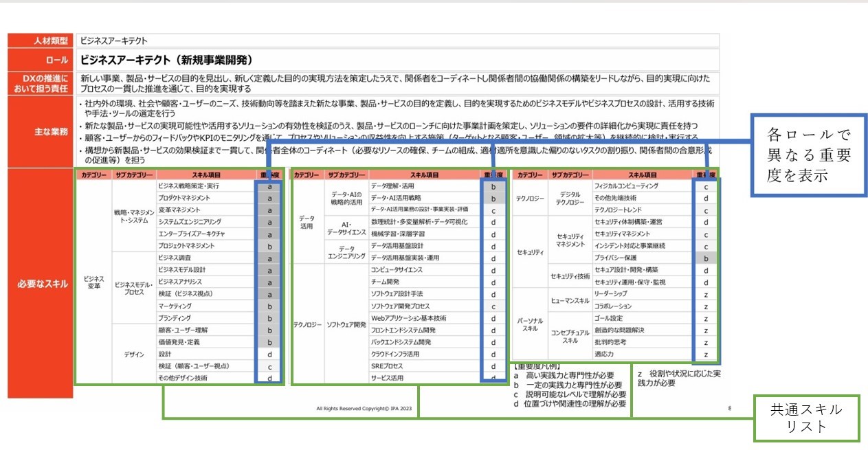Click the 'ブランディング' skill item
Viewport: 868px width, 450px height.
[175, 318]
